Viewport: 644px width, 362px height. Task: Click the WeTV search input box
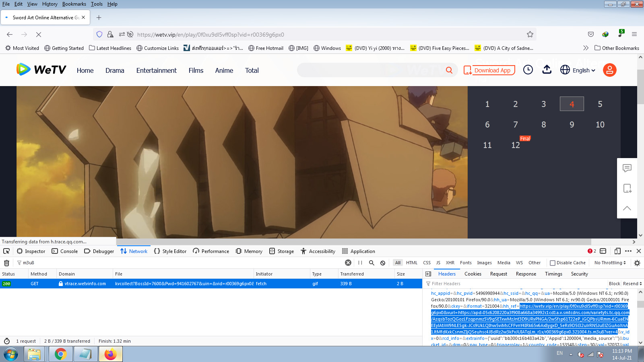[371, 70]
